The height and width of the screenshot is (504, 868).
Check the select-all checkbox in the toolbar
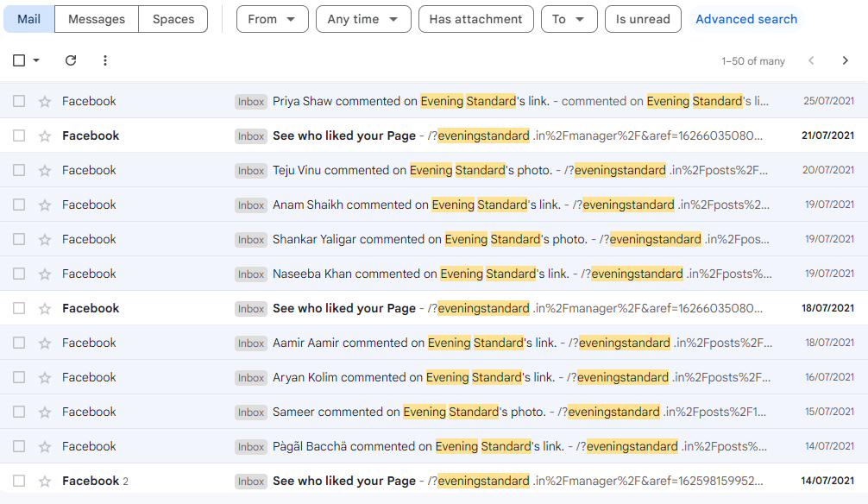tap(18, 60)
